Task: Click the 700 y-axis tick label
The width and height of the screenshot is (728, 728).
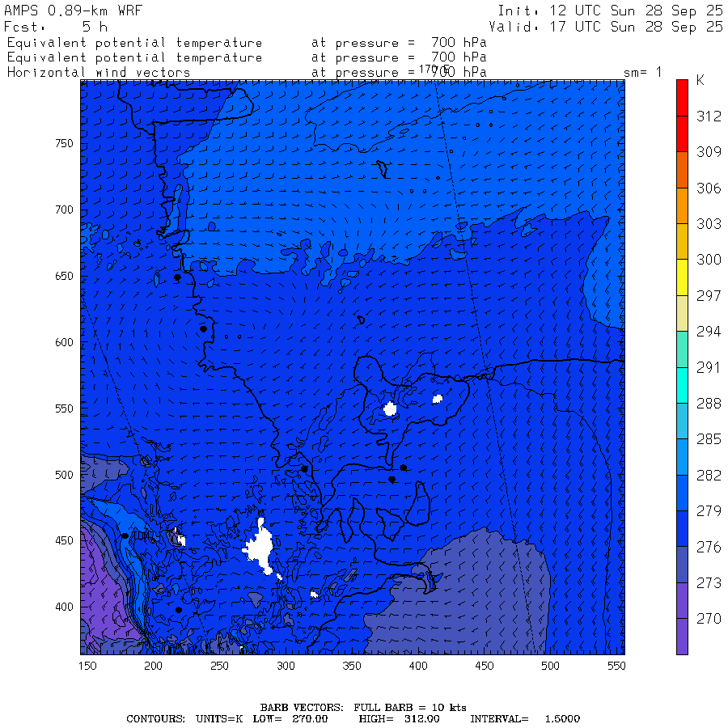Action: [x=64, y=210]
